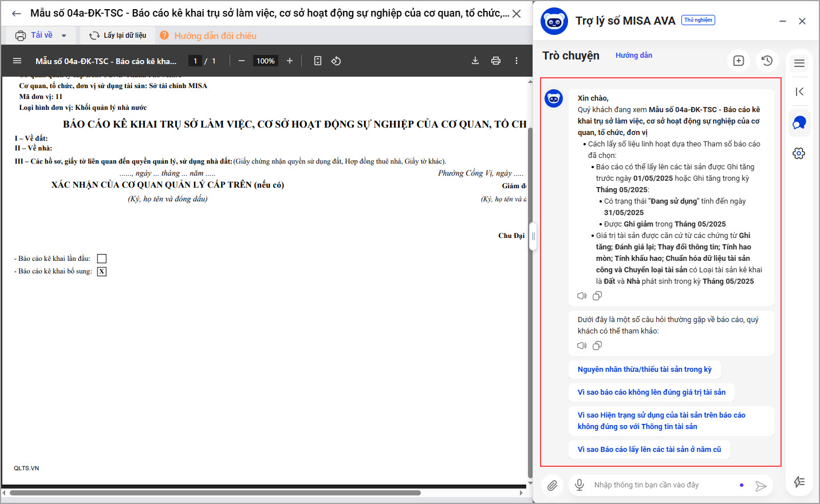Image resolution: width=820 pixels, height=504 pixels.
Task: Copy the greeting message text
Action: point(597,296)
